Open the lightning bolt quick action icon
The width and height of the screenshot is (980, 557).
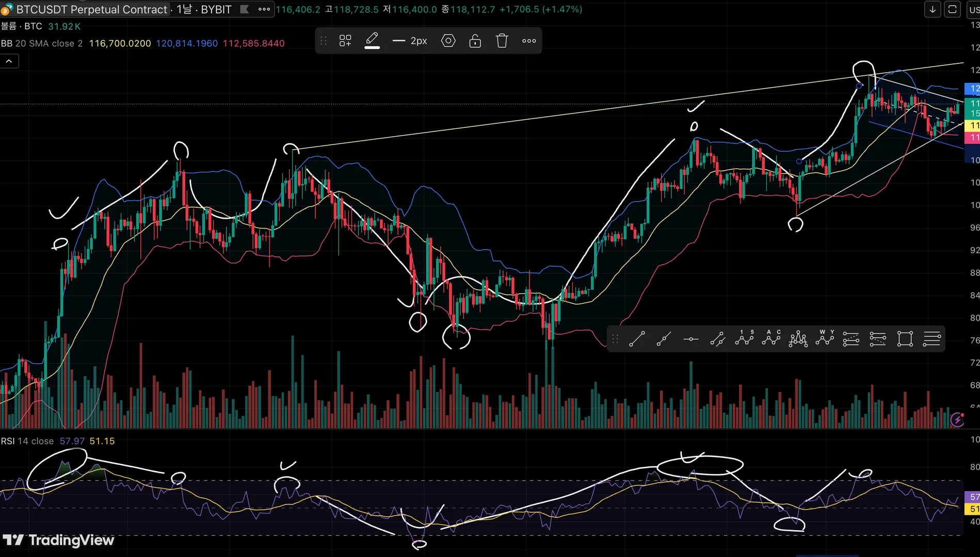tap(957, 420)
